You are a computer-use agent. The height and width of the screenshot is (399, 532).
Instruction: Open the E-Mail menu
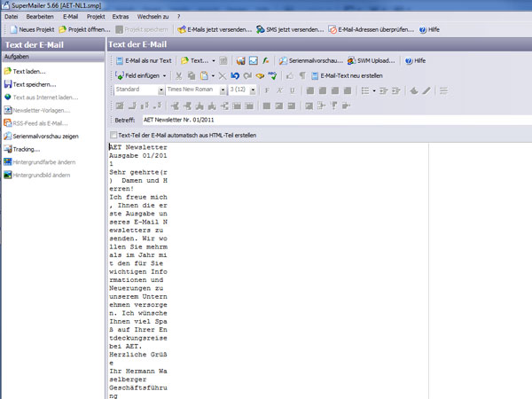click(70, 16)
